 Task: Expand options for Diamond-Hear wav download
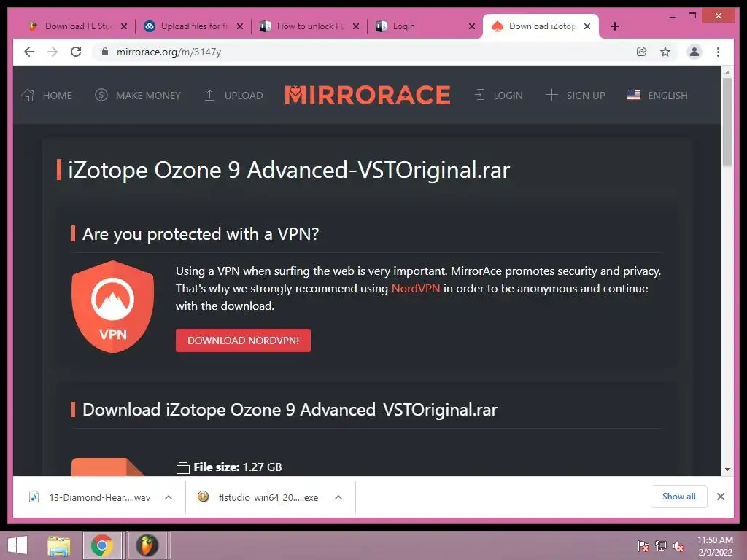pyautogui.click(x=169, y=497)
